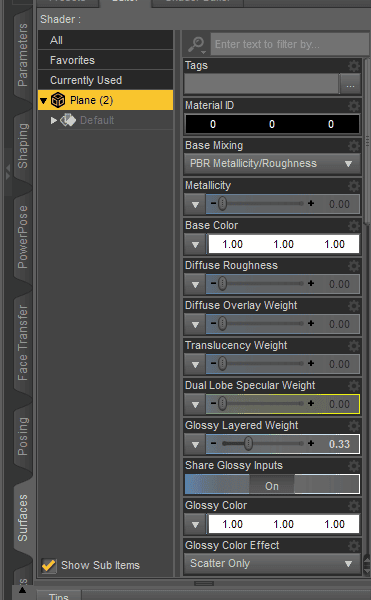Viewport: 371px width, 600px height.
Task: Open the Material ID gear icon
Action: [354, 106]
